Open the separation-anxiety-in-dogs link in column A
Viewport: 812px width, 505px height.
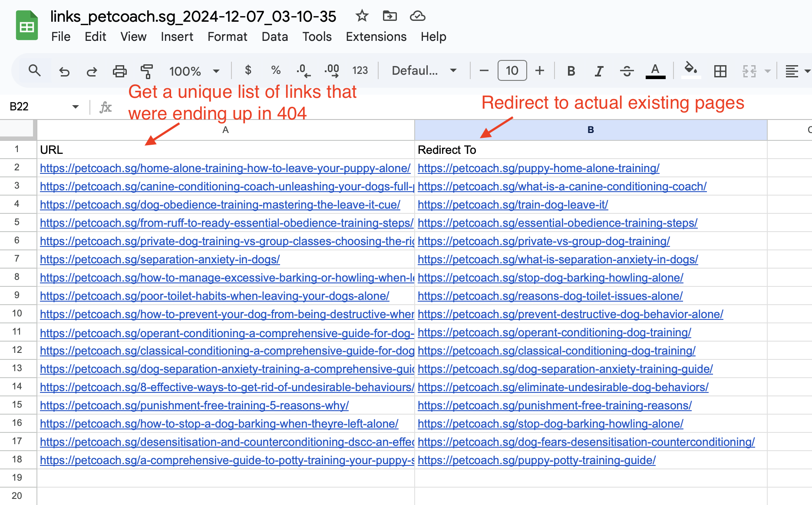160,259
